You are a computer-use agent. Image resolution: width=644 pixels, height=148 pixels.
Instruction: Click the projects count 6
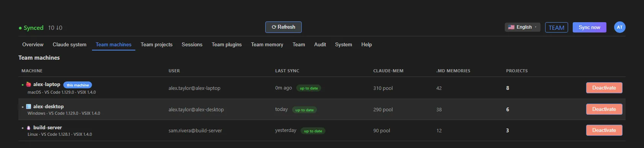click(508, 109)
